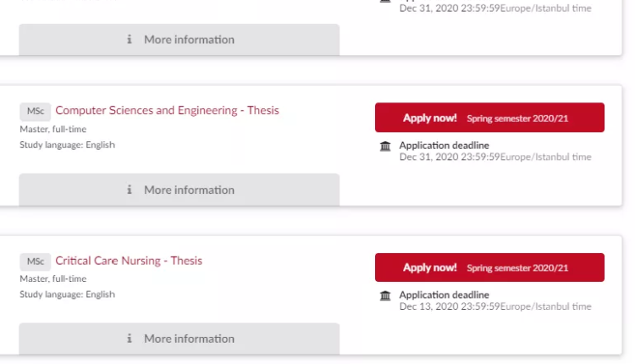Click MSc badge for Critical Care Nursing
Image resolution: width=635 pixels, height=364 pixels.
(36, 261)
